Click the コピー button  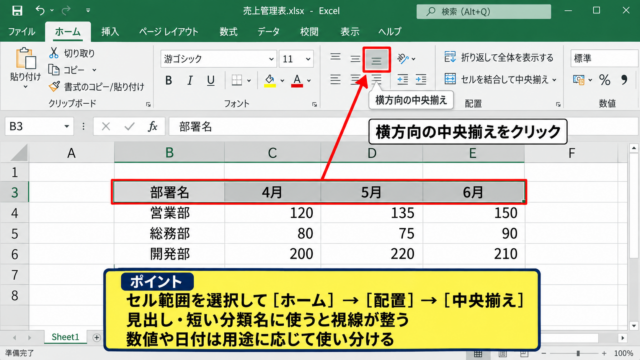(x=67, y=70)
